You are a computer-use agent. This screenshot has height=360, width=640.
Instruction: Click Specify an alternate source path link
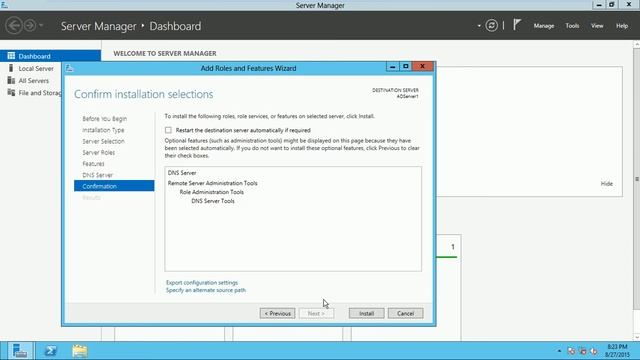[x=206, y=290]
